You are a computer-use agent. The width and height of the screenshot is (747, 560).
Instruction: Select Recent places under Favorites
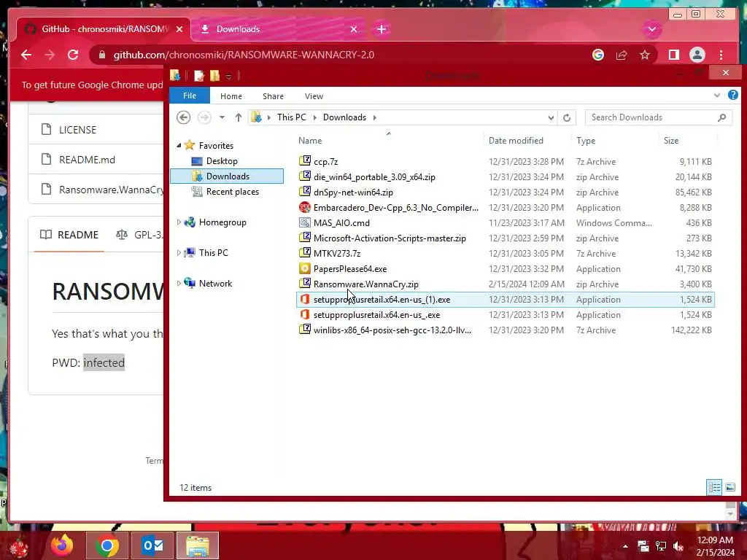click(x=233, y=192)
